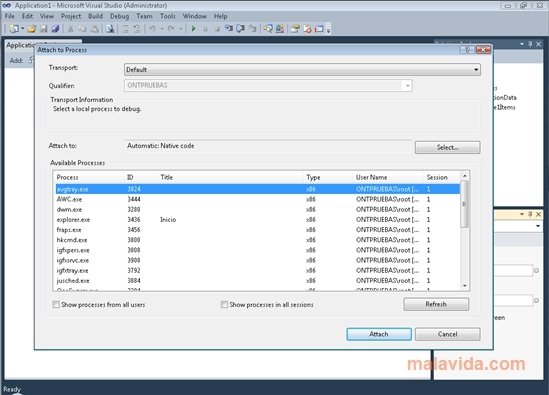Click the New Project toolbar icon

(x=14, y=29)
